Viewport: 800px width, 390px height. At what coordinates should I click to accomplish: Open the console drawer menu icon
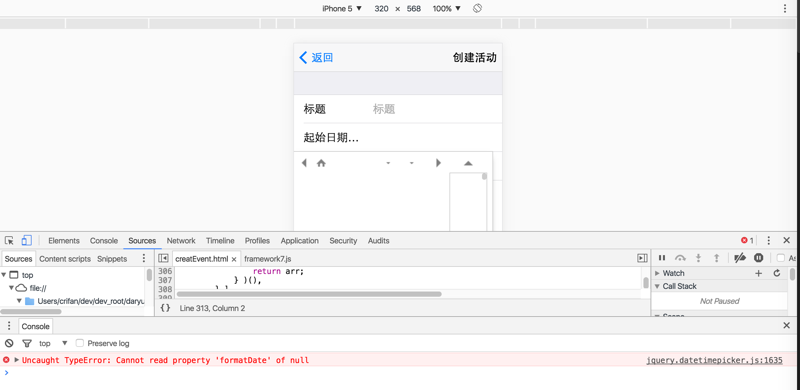[9, 326]
